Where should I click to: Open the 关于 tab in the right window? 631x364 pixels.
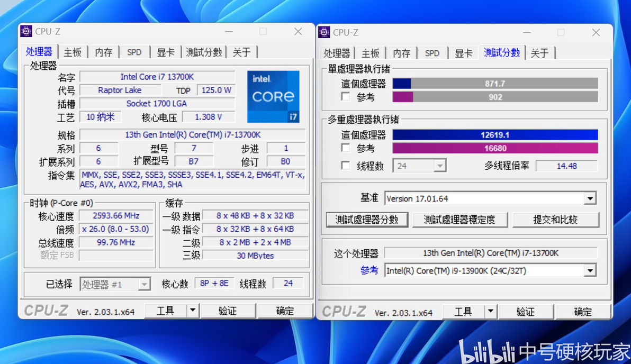coord(539,53)
